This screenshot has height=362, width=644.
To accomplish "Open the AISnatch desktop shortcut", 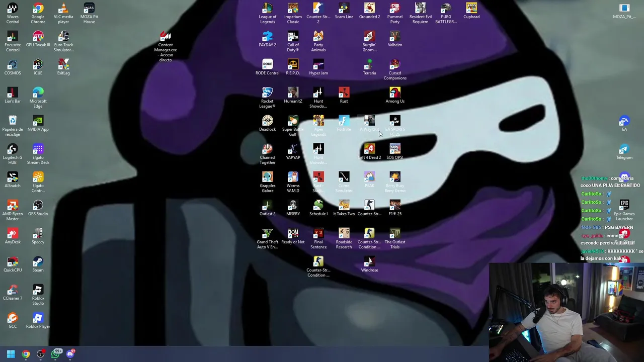I will point(13,180).
